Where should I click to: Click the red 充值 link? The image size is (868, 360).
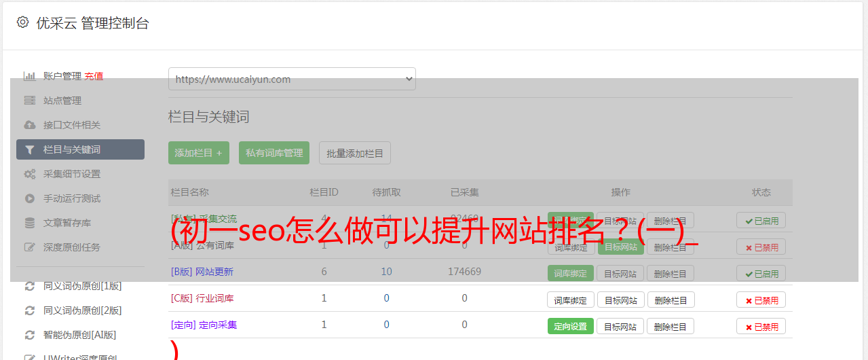[x=94, y=76]
